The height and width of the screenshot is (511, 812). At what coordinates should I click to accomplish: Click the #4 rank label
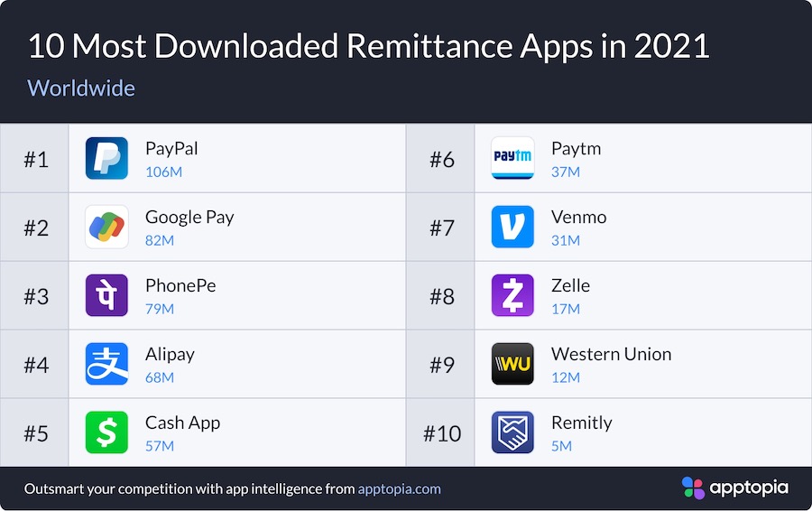[36, 365]
